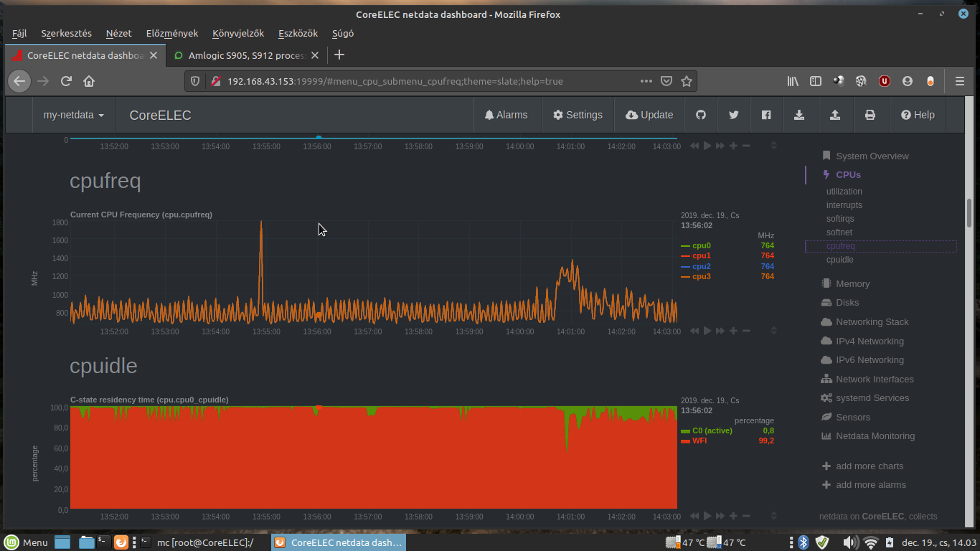
Task: Open the Facebook icon in netdata navbar
Action: [766, 115]
